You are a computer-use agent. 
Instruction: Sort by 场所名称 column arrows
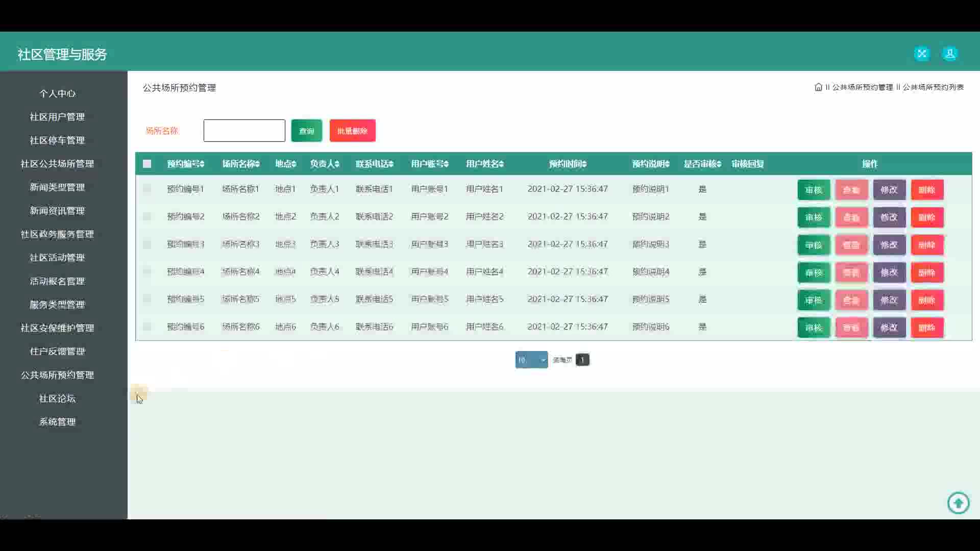coord(258,164)
